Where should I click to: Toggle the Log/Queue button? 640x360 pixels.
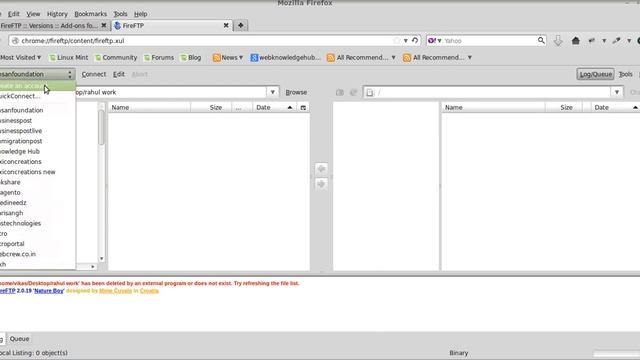pyautogui.click(x=596, y=74)
